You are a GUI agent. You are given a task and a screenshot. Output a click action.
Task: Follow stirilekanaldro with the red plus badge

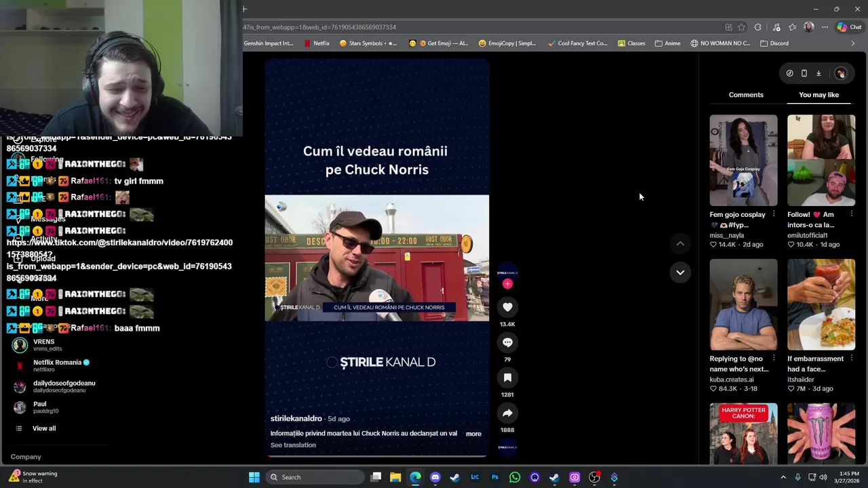[507, 284]
